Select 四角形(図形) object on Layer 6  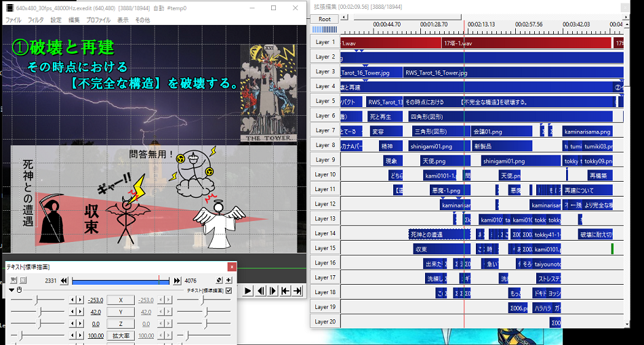[510, 117]
